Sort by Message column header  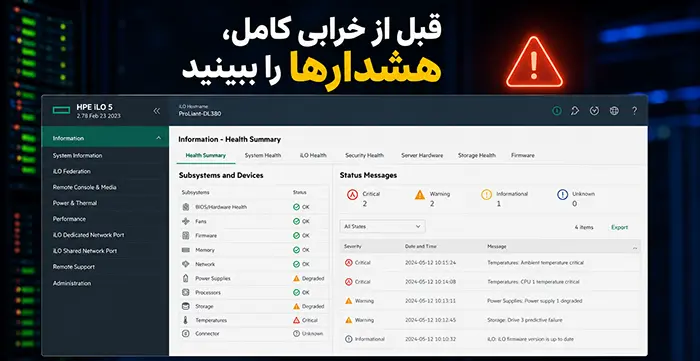pos(497,246)
